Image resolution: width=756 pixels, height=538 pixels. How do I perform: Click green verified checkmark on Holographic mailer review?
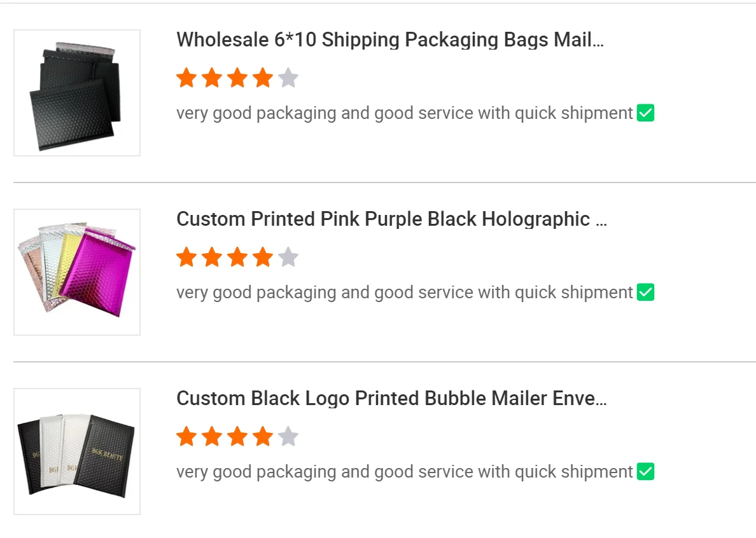pyautogui.click(x=645, y=293)
